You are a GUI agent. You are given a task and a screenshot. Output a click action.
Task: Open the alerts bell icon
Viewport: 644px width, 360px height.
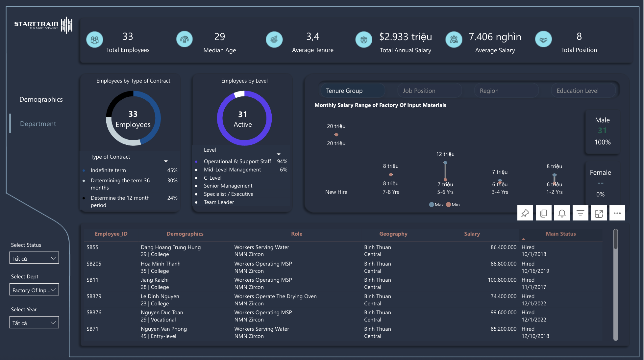click(562, 213)
